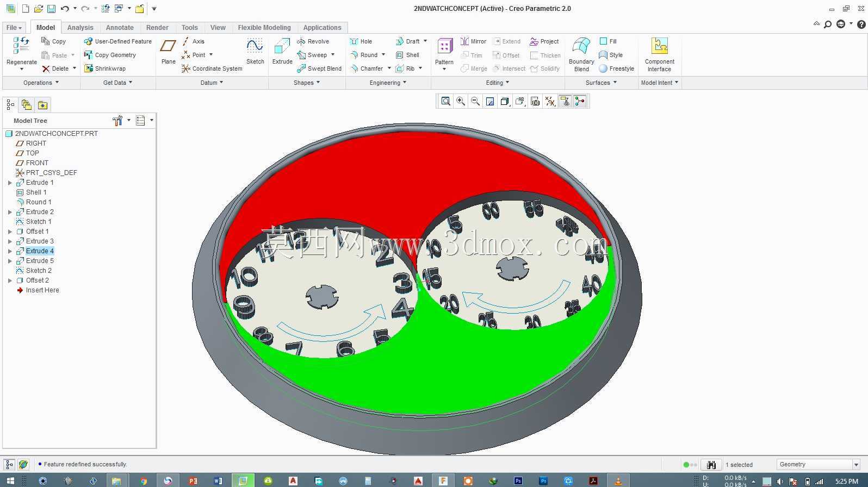Click the Copy button
This screenshot has width=868, height=487.
pyautogui.click(x=54, y=41)
